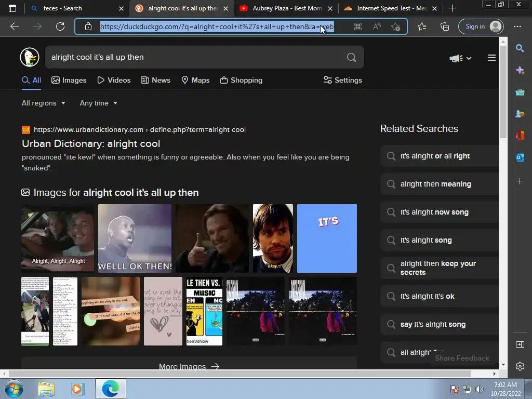Expand the All regions dropdown
Screen dimensions: 532x399
(x=44, y=103)
